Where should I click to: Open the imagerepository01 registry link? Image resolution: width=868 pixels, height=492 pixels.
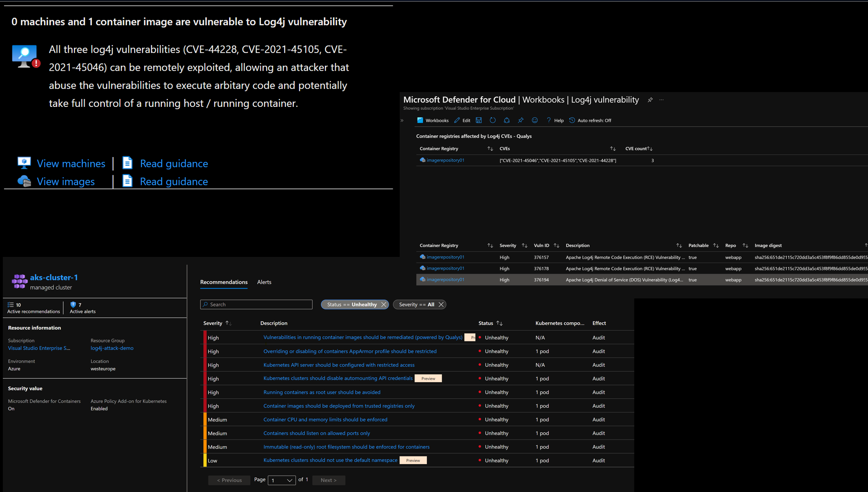pos(445,160)
